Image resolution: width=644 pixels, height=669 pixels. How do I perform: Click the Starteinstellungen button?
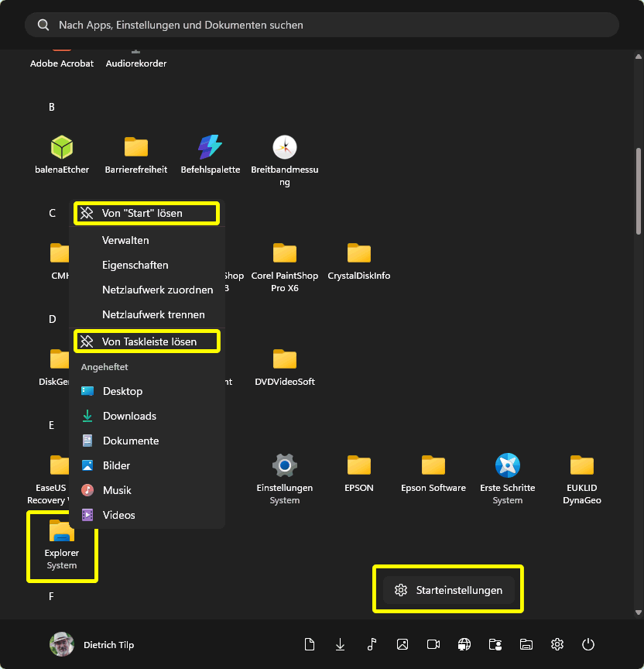[448, 590]
